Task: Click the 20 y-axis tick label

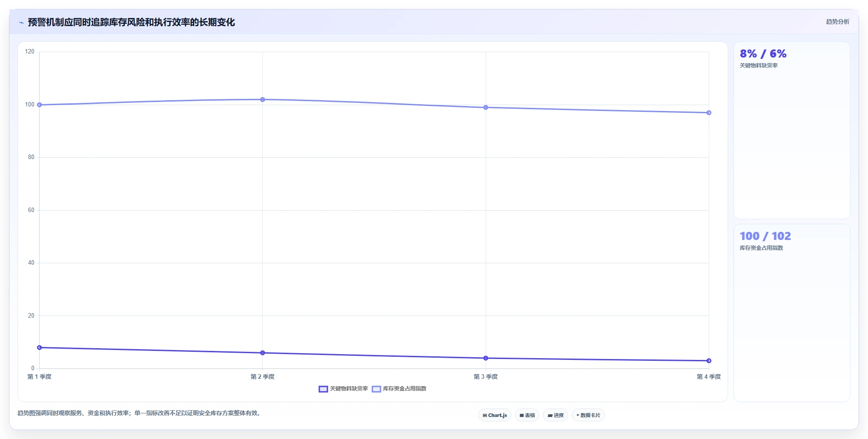Action: click(x=31, y=316)
